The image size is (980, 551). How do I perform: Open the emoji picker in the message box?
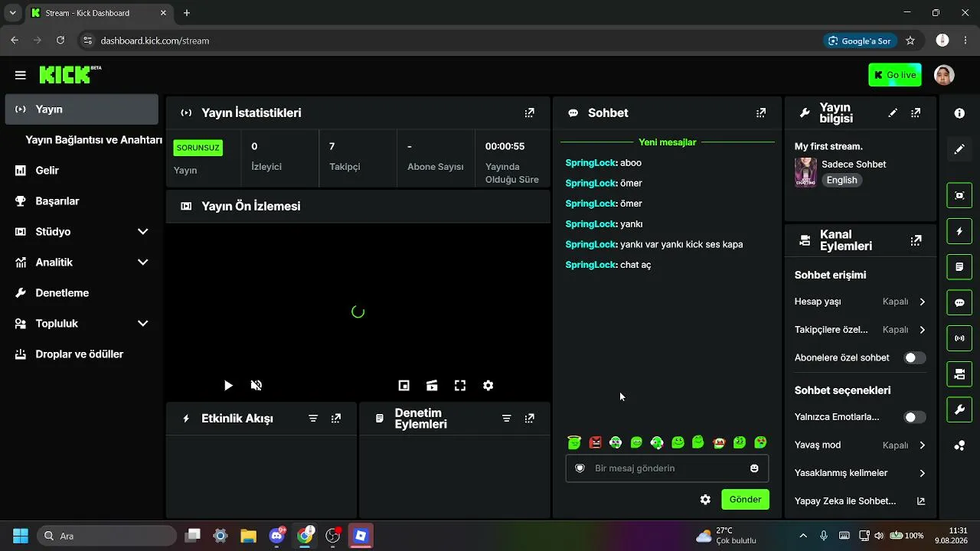pyautogui.click(x=754, y=468)
